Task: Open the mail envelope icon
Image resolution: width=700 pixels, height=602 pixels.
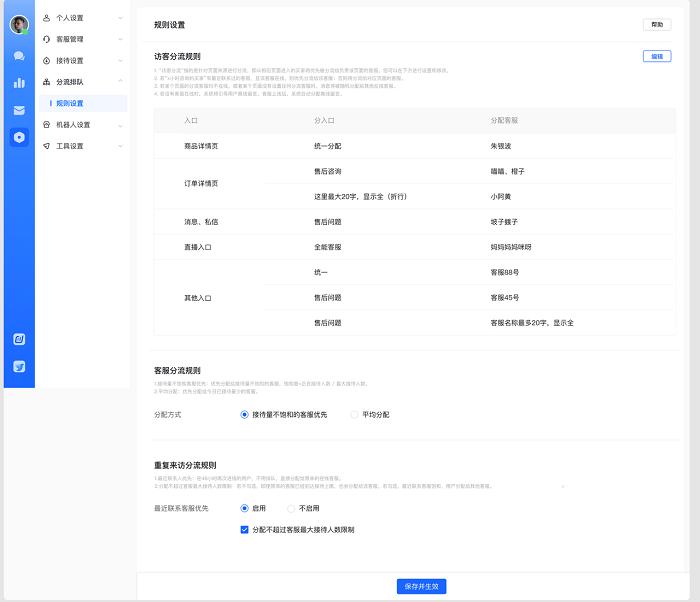Action: click(x=19, y=110)
